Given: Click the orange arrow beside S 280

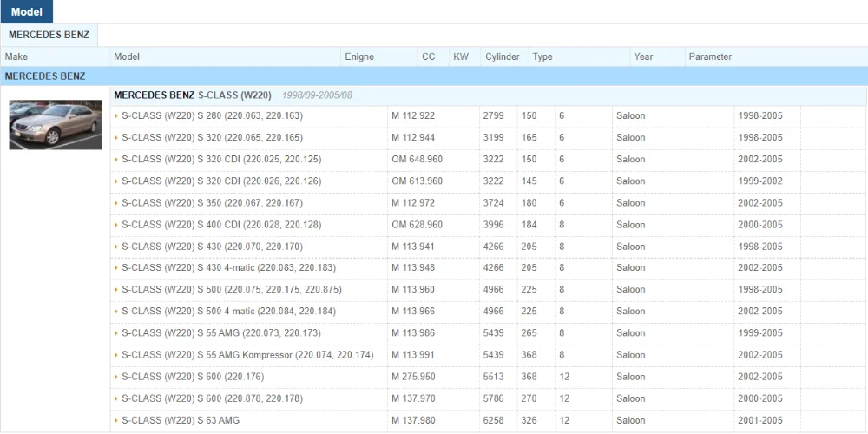Looking at the screenshot, I should coord(116,116).
